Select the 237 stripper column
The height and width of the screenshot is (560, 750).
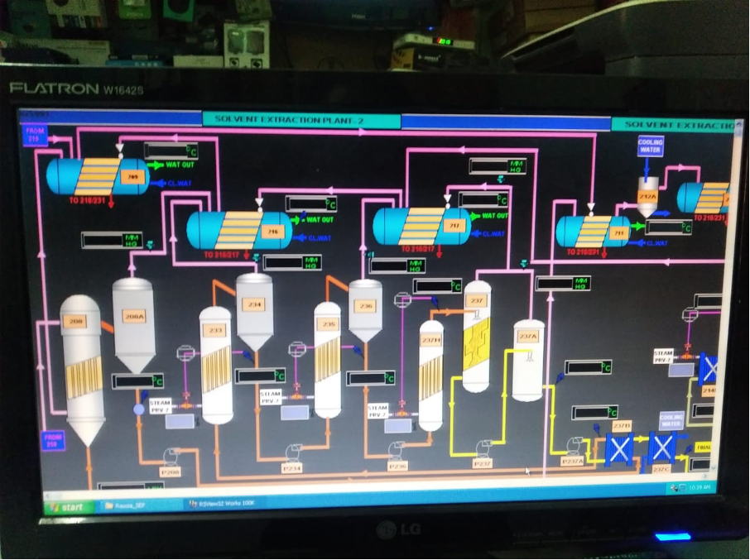[477, 337]
